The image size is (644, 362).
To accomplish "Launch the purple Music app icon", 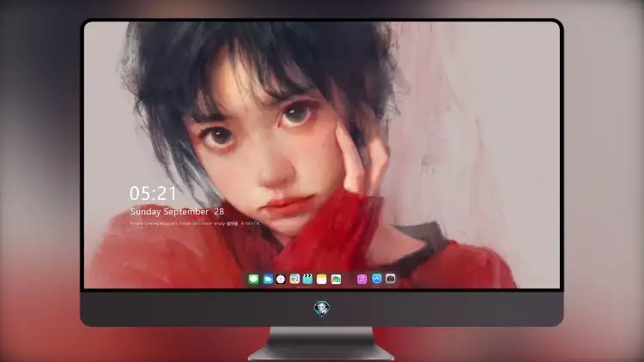I will point(361,279).
